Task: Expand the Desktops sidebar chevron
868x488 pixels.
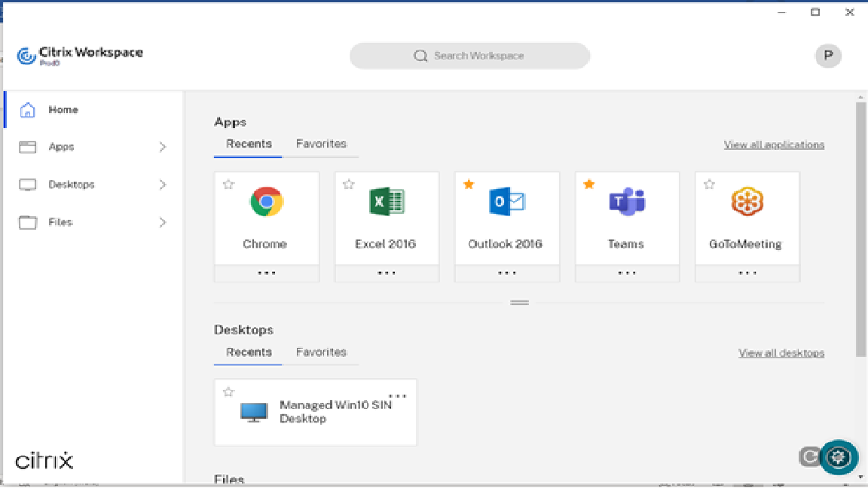Action: [x=162, y=185]
